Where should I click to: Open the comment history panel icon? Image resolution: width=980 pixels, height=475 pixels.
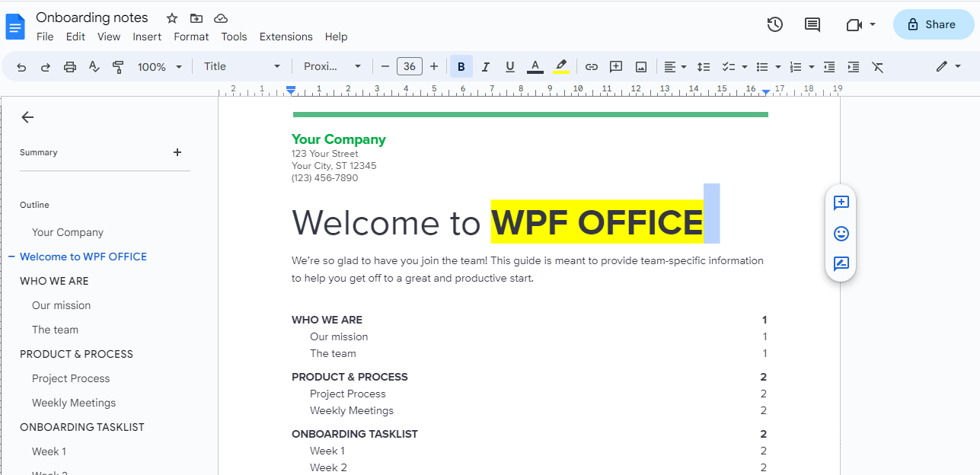click(x=812, y=24)
